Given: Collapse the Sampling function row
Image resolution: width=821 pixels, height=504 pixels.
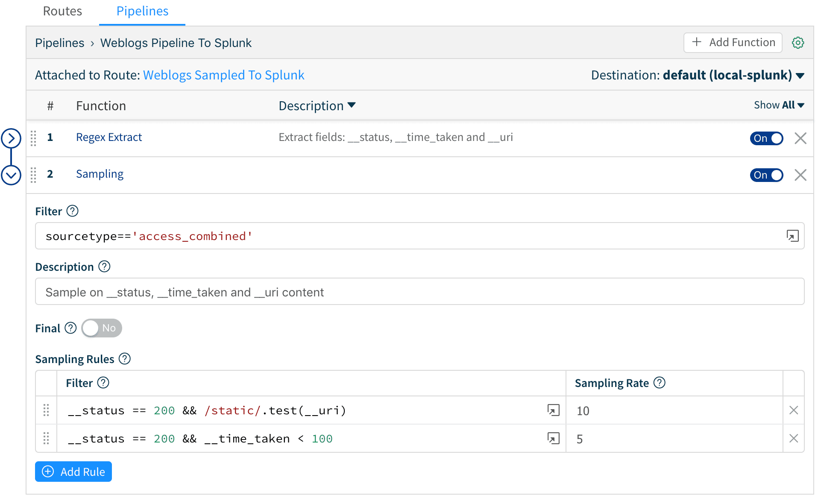Looking at the screenshot, I should (11, 175).
